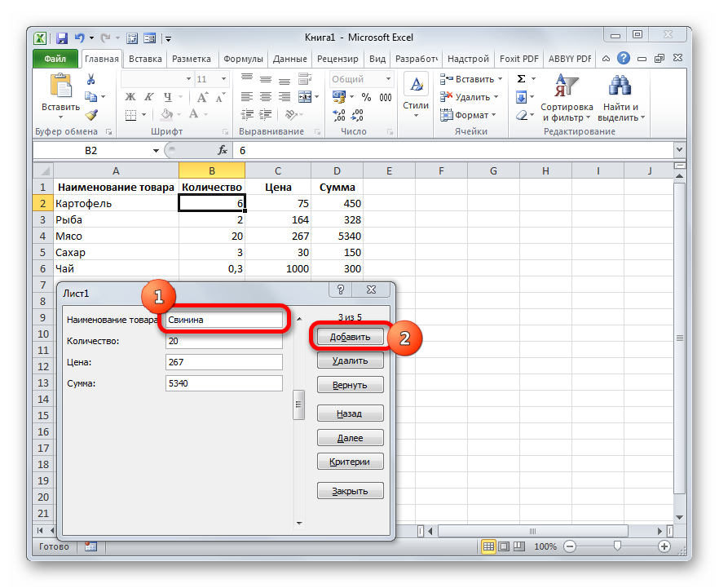The width and height of the screenshot is (719, 588).
Task: Select the Format Painter brush icon
Action: tap(91, 115)
